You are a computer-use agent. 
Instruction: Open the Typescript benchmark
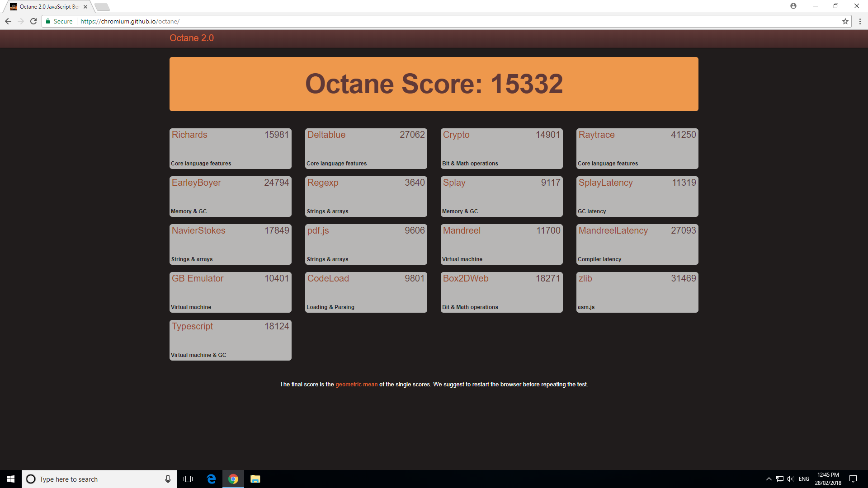192,326
